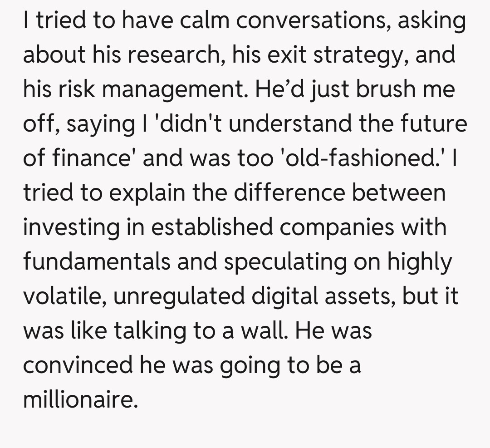Click the final word "millionaire"
This screenshot has height=448, width=490.
(x=79, y=399)
